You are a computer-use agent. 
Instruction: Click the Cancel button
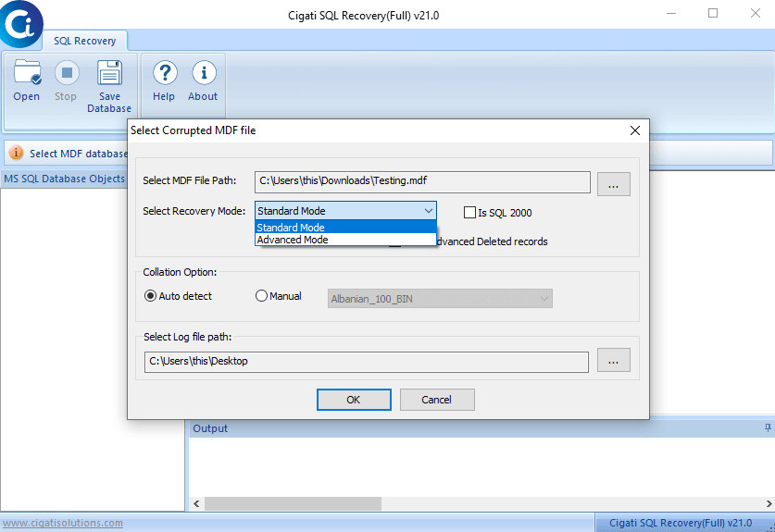pyautogui.click(x=437, y=400)
